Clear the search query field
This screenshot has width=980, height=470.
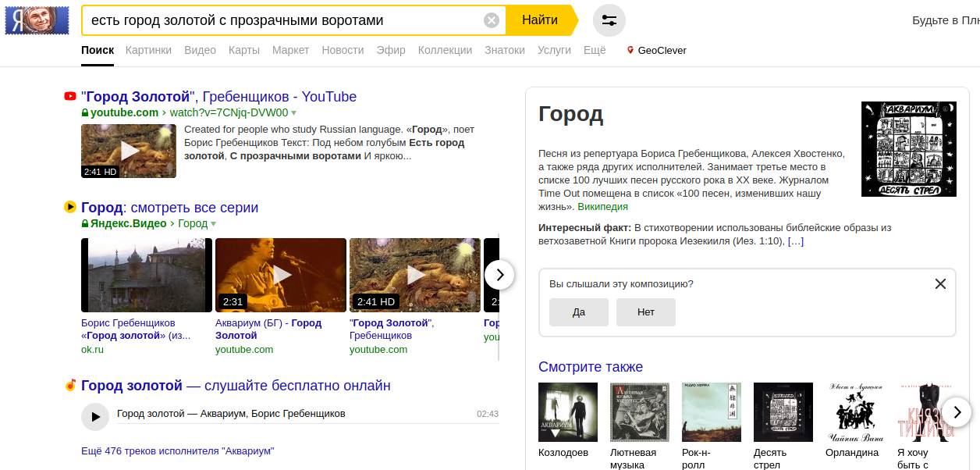[x=491, y=20]
